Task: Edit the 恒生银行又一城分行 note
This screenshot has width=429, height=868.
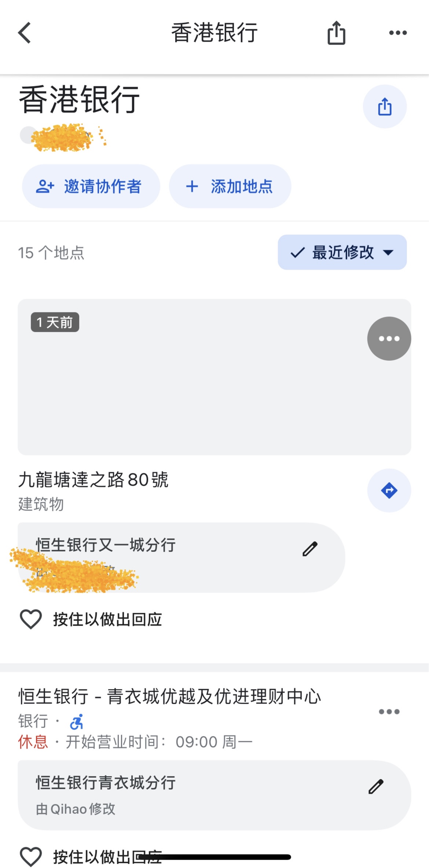Action: pyautogui.click(x=310, y=549)
